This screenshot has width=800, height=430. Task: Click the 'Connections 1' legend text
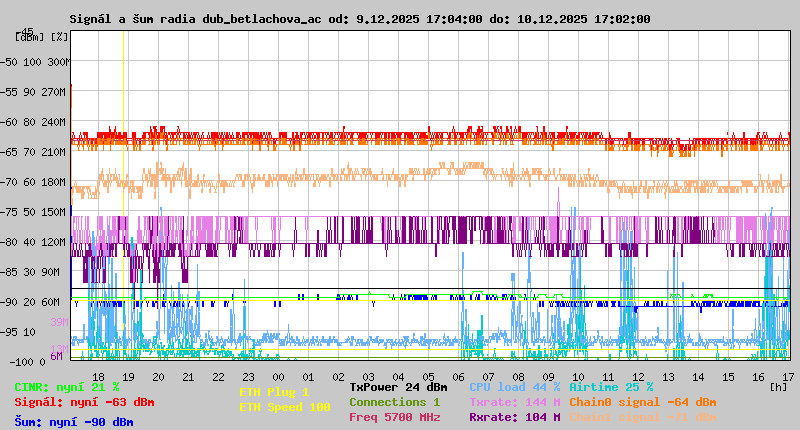394,402
